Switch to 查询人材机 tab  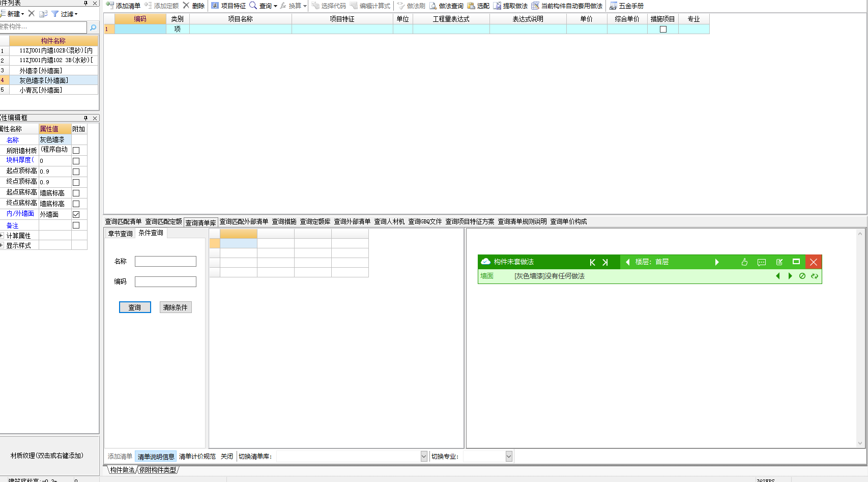click(x=389, y=221)
